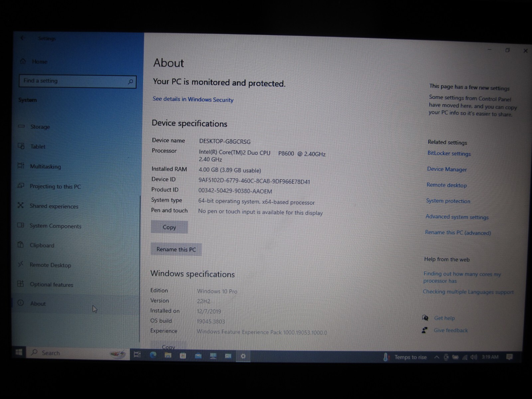
Task: Open BitLocker settings link
Action: 449,153
